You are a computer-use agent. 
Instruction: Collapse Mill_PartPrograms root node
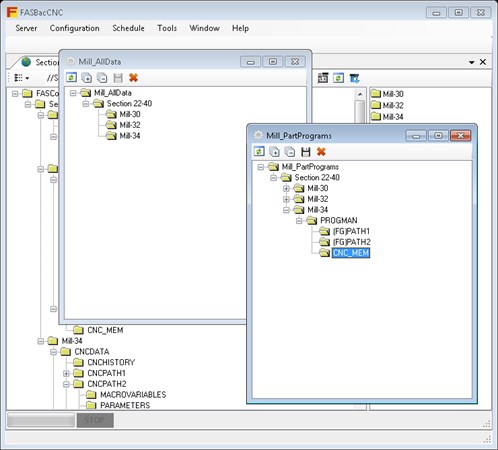point(261,167)
